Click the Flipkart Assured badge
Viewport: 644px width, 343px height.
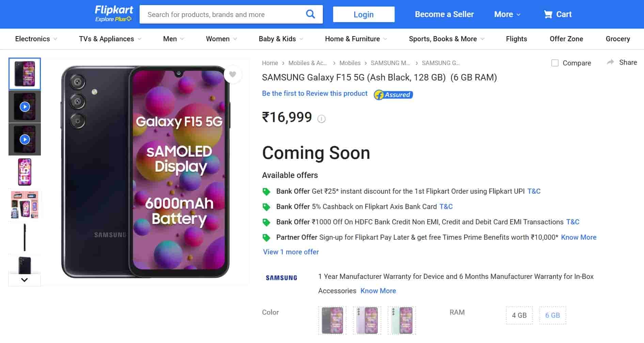(393, 95)
